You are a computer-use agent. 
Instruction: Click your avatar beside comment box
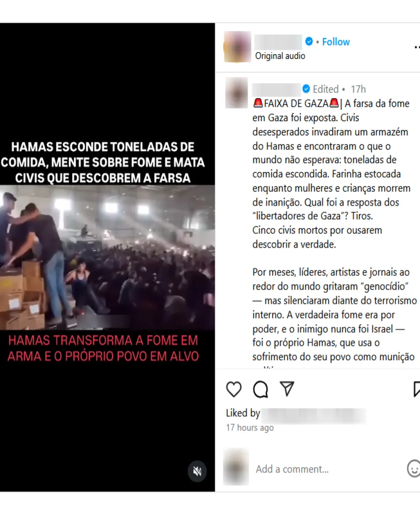[236, 467]
